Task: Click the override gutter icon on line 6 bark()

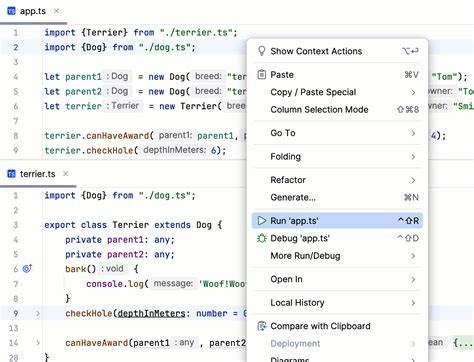Action: point(27,268)
